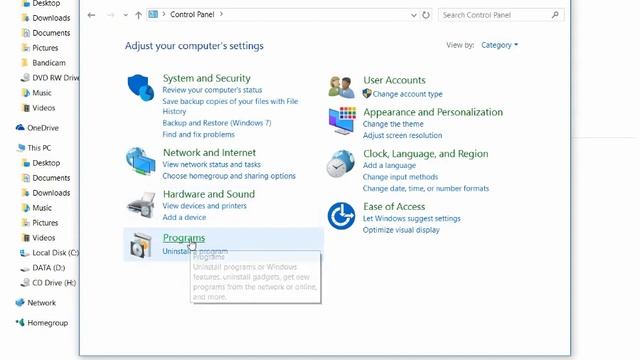Expand the chevron after Control Panel in address bar
The image size is (640, 360).
pos(221,14)
